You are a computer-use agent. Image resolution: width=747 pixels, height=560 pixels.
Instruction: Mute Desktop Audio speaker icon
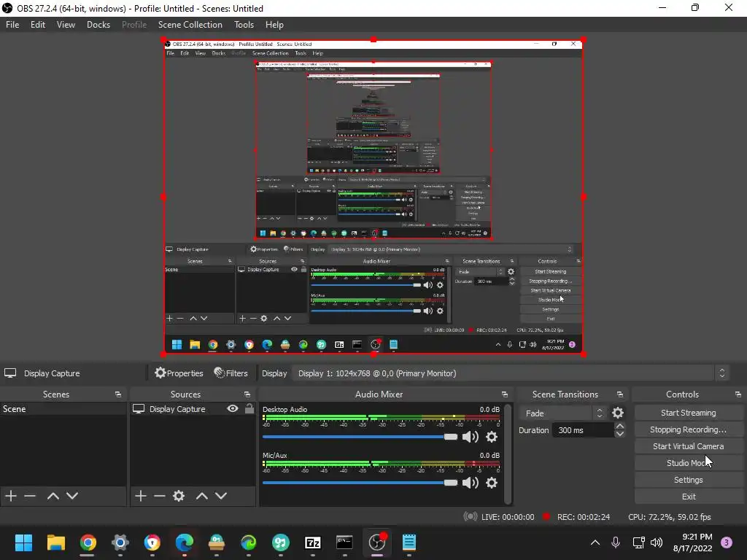click(471, 437)
